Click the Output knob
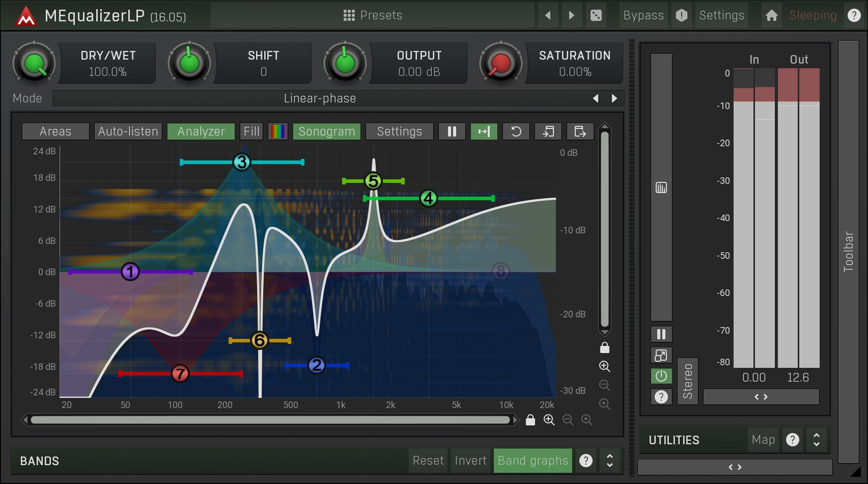 coord(345,63)
